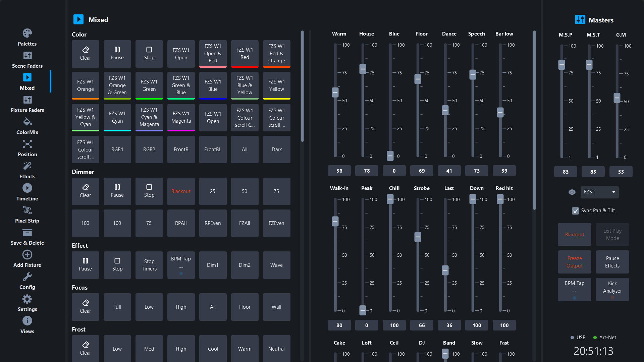Click the Masters fader icon
The height and width of the screenshot is (362, 644).
[x=580, y=20]
